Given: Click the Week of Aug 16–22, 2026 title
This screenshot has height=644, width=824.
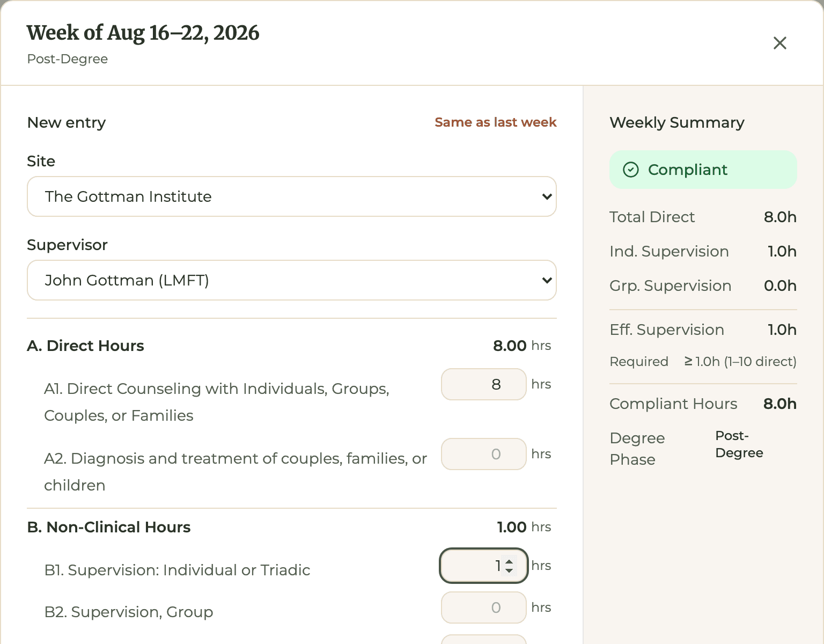Looking at the screenshot, I should [143, 33].
